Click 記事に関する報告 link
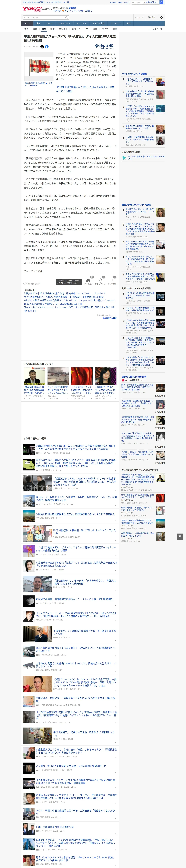 pos(31,284)
